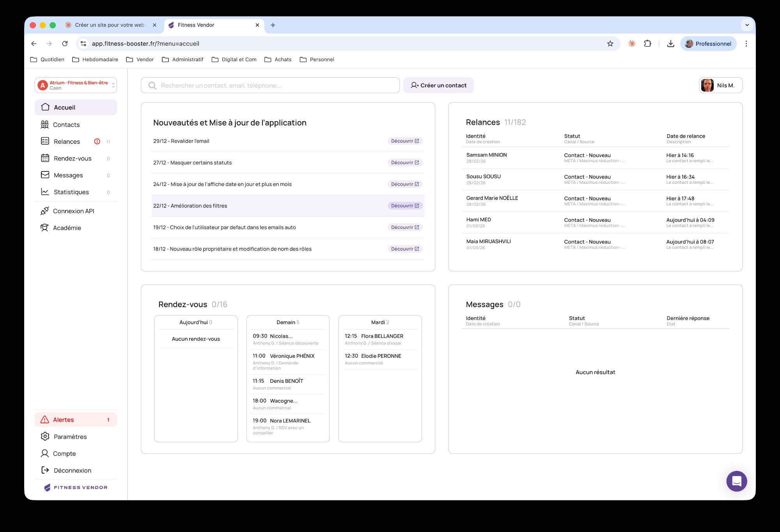Click the tab search chevron top right
Viewport: 780px width, 532px height.
click(747, 25)
